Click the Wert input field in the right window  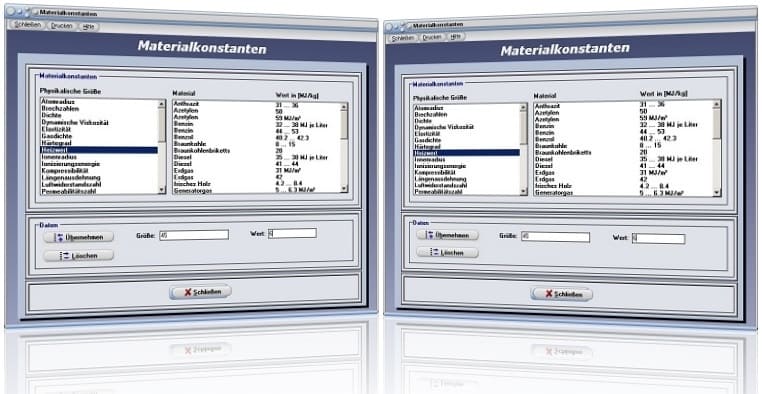(x=658, y=239)
